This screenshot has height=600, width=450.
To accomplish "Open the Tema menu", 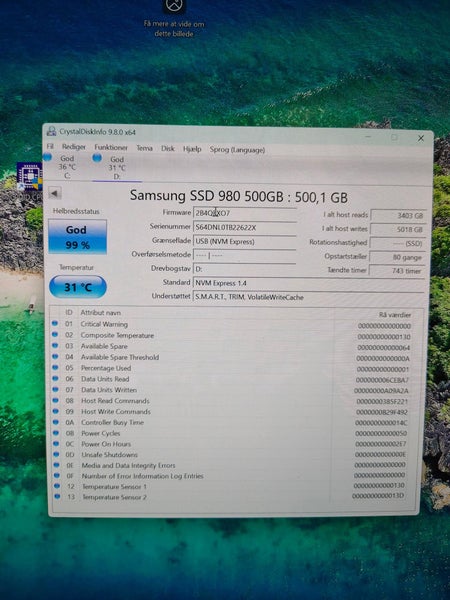I will tap(144, 148).
